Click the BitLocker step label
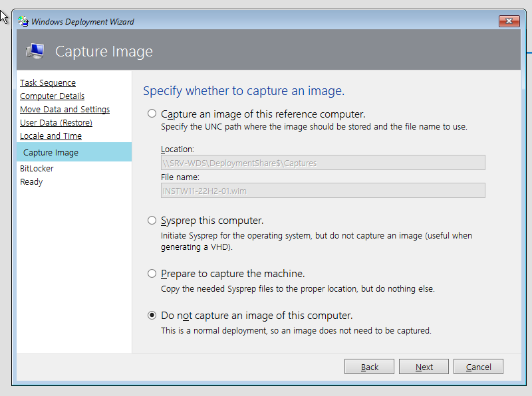The width and height of the screenshot is (532, 396). [x=36, y=168]
